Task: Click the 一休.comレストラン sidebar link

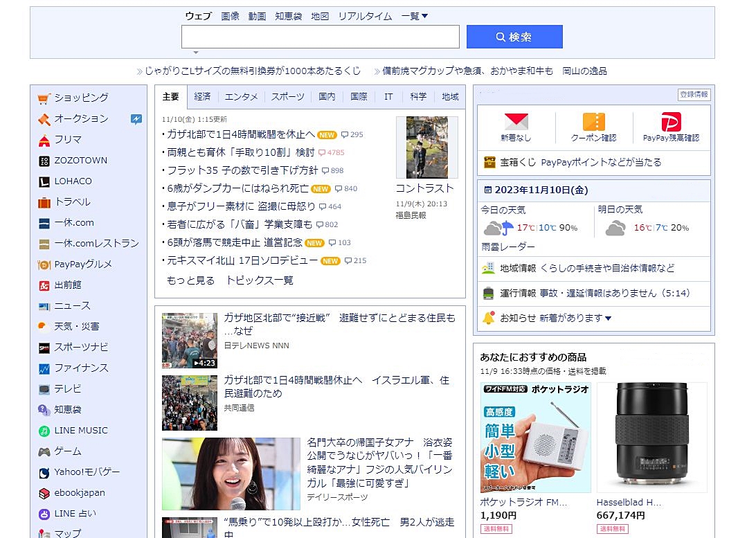Action: (x=96, y=244)
